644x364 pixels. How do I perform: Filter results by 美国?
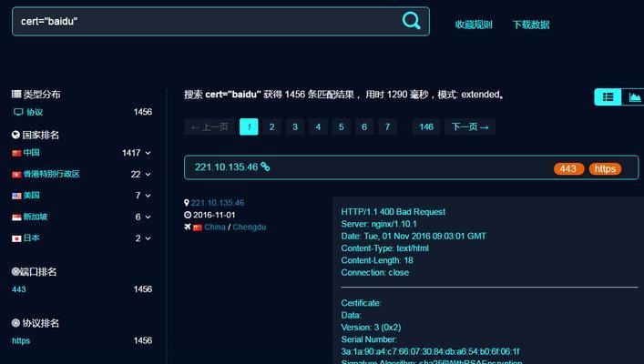(31, 196)
